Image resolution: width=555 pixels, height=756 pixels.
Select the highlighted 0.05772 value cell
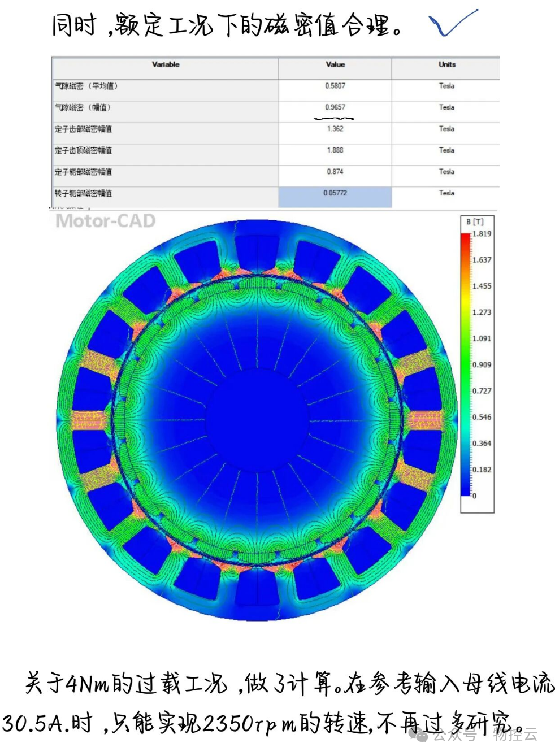pyautogui.click(x=335, y=194)
